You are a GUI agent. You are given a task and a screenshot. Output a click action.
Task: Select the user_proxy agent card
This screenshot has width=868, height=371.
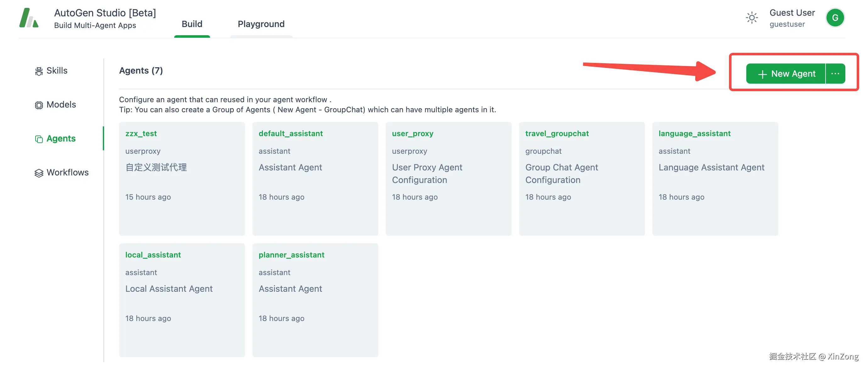[448, 179]
